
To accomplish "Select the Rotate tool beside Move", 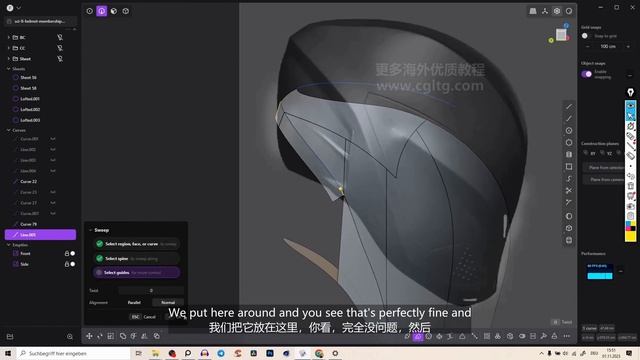I will click(x=100, y=336).
